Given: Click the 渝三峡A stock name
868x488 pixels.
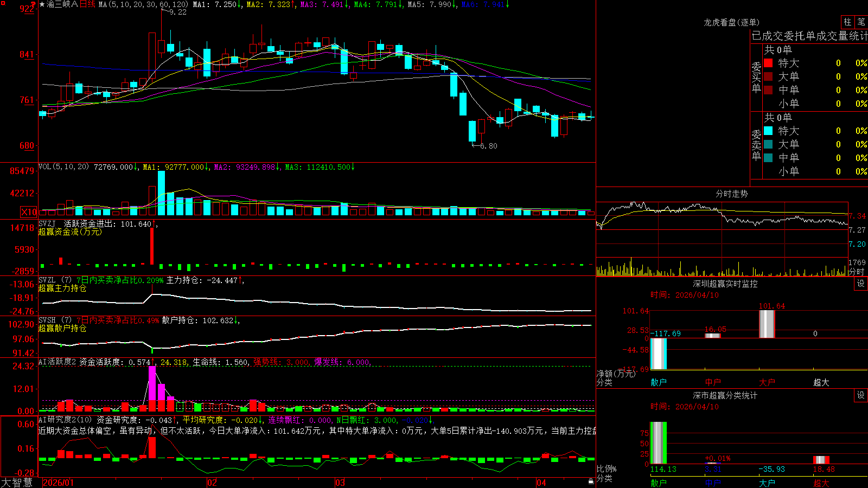Looking at the screenshot, I should (x=62, y=4).
